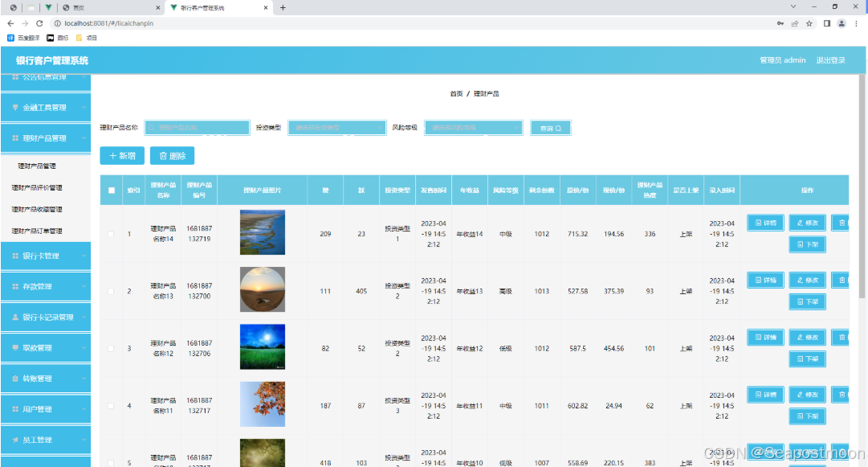Click the price cell 715.32
Screen dimensions: 868x467
(x=577, y=234)
